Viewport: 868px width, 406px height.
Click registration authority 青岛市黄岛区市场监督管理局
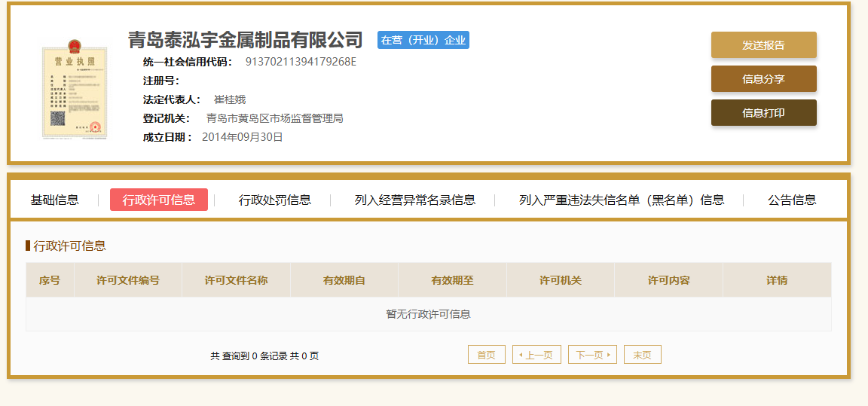274,118
